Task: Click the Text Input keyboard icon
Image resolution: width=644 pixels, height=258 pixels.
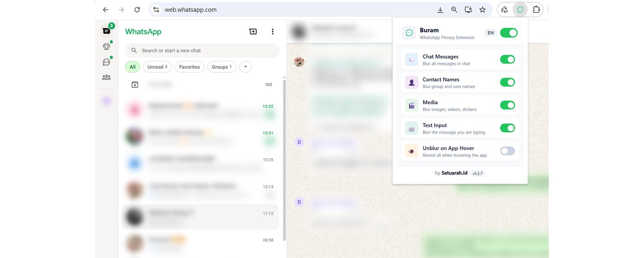Action: coord(412,128)
